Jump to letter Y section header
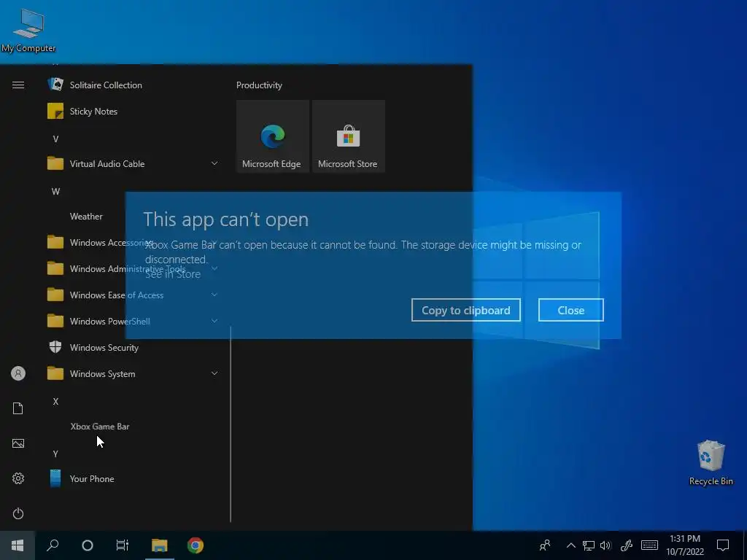 point(55,454)
